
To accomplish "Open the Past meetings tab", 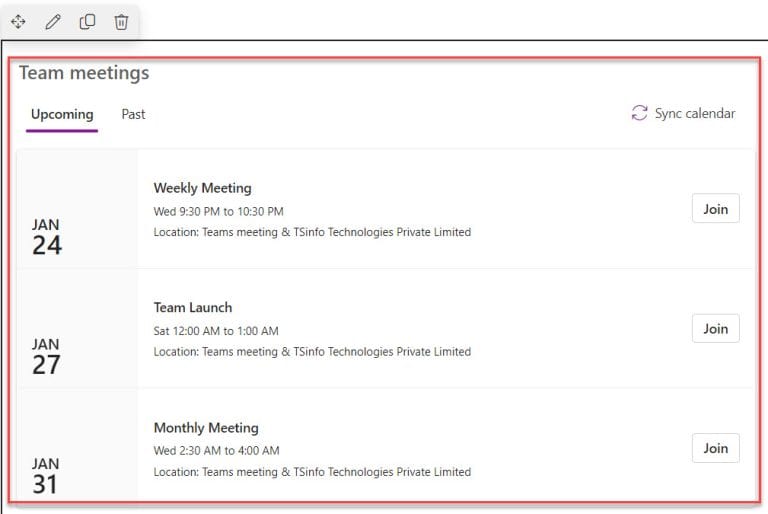I will 133,114.
